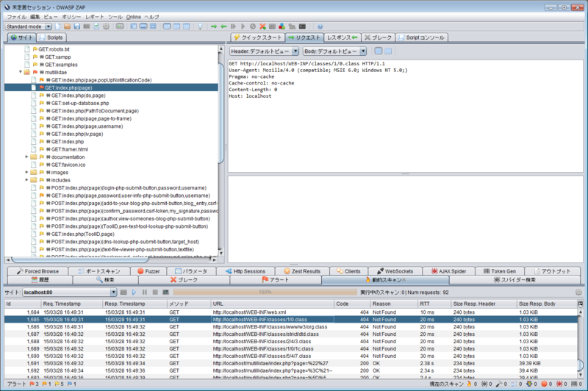Screen dimensions: 588x391
Task: Click the hammer forced browse status icon
Action: coord(499,384)
